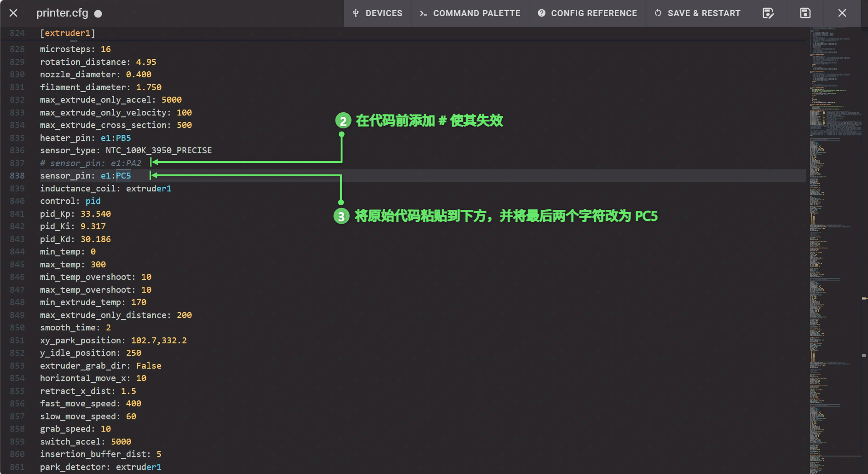Jump to the sticky [extruder1] section header
868x474 pixels.
tap(67, 33)
